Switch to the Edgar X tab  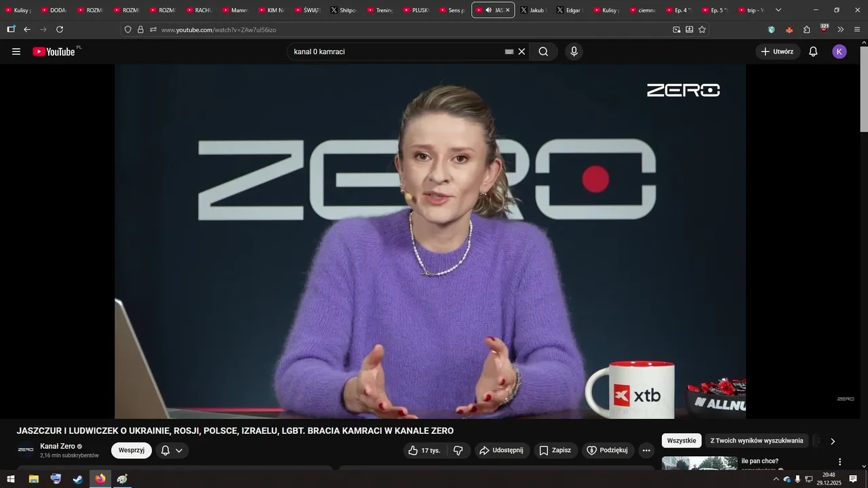tap(570, 10)
